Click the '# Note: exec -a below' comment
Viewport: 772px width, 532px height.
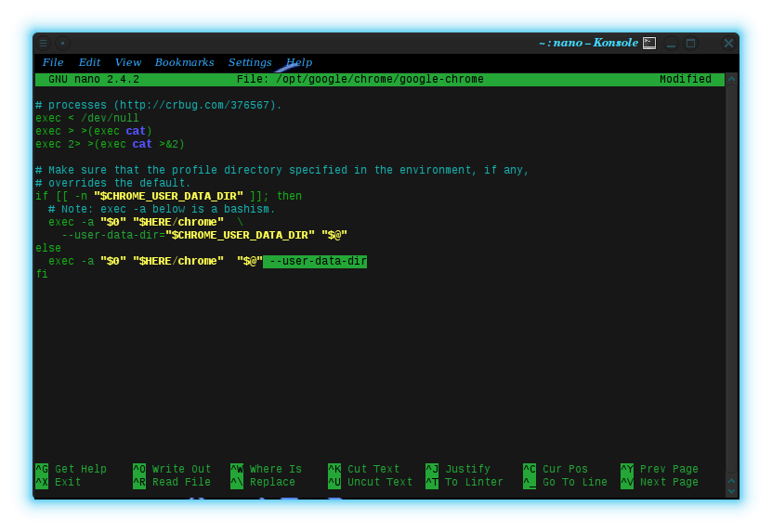(x=162, y=209)
